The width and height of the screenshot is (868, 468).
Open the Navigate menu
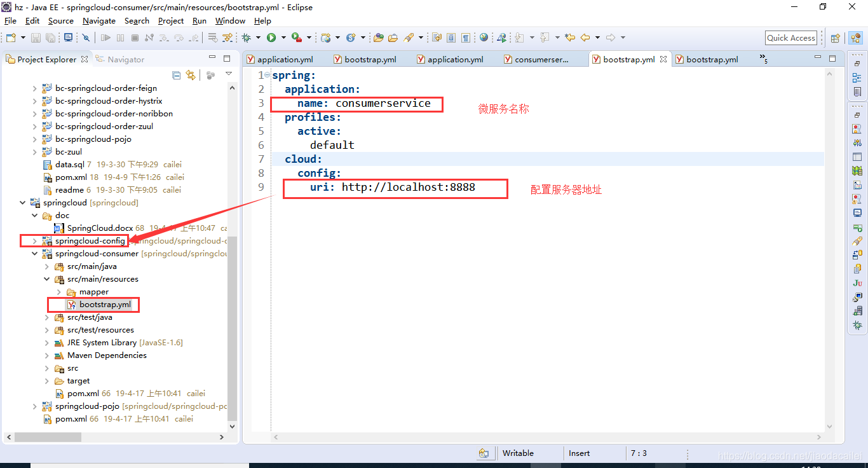(99, 20)
